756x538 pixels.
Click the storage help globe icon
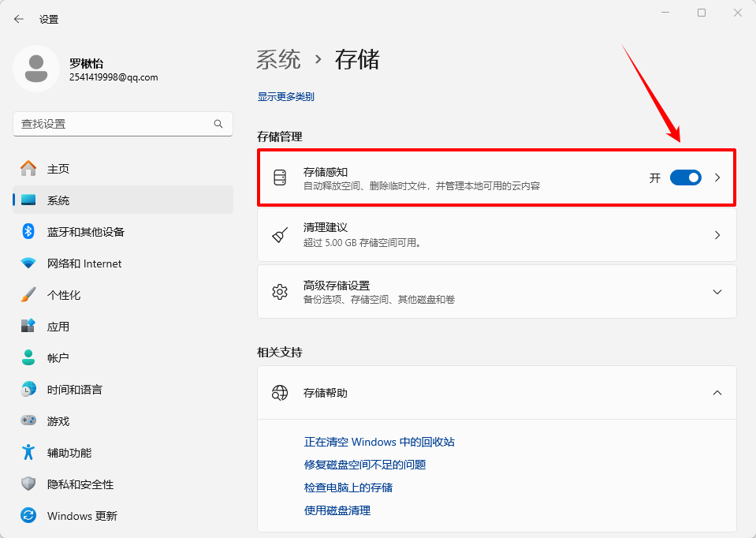(280, 393)
